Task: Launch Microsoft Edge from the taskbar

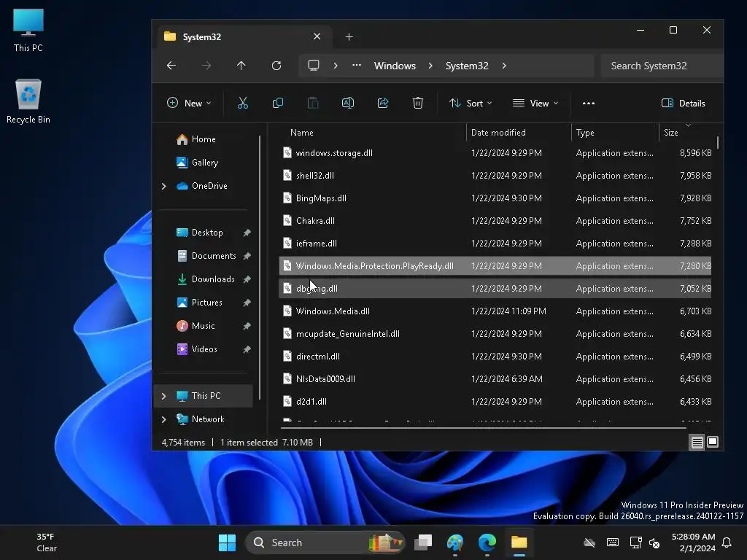Action: (x=487, y=542)
